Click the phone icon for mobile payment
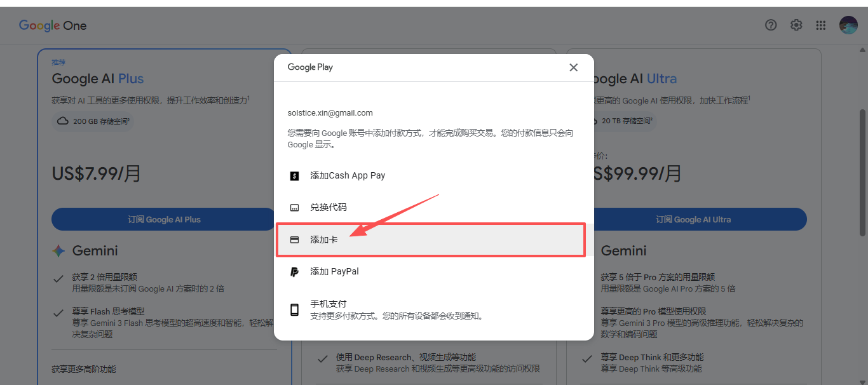This screenshot has width=868, height=385. coord(294,310)
